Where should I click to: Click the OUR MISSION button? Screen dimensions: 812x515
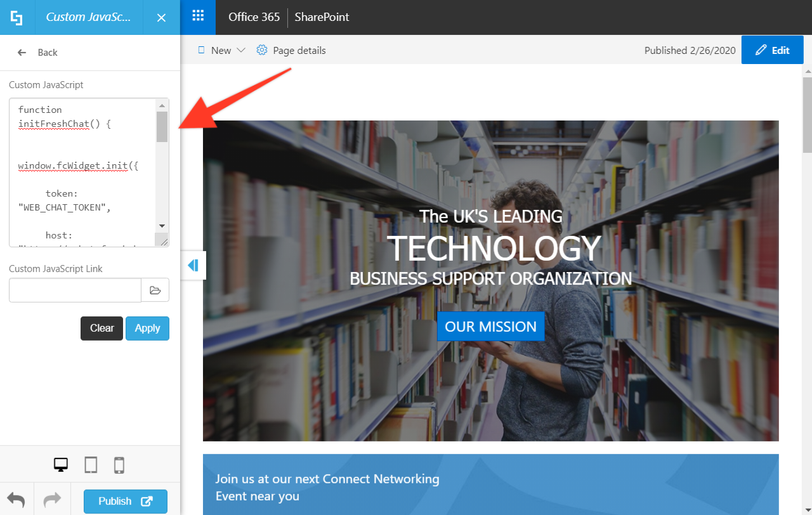click(x=490, y=327)
